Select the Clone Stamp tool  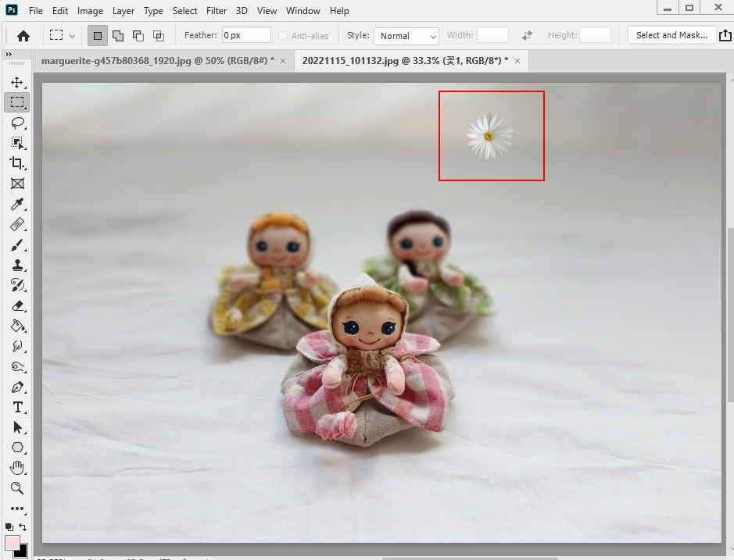click(x=17, y=266)
